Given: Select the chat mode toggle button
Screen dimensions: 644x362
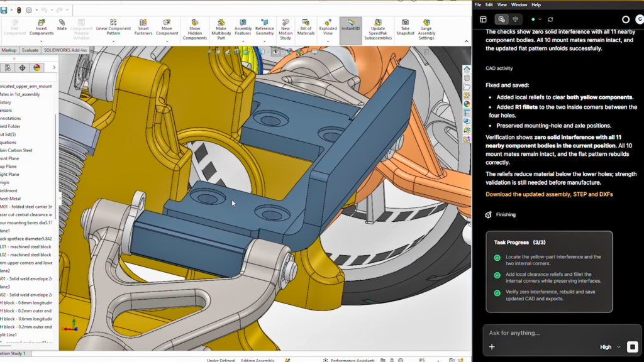Looking at the screenshot, I should click(x=501, y=19).
